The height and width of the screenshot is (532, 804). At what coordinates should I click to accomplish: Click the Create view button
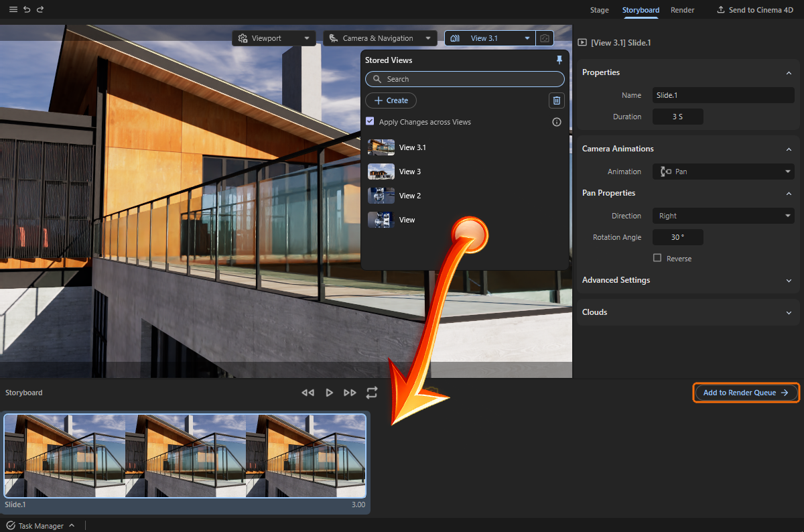(x=391, y=101)
